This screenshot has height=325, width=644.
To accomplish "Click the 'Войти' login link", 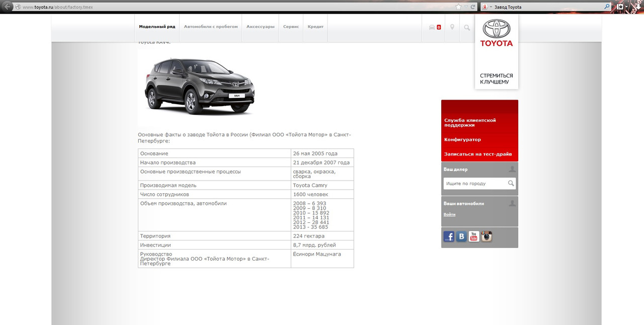I will pos(449,214).
